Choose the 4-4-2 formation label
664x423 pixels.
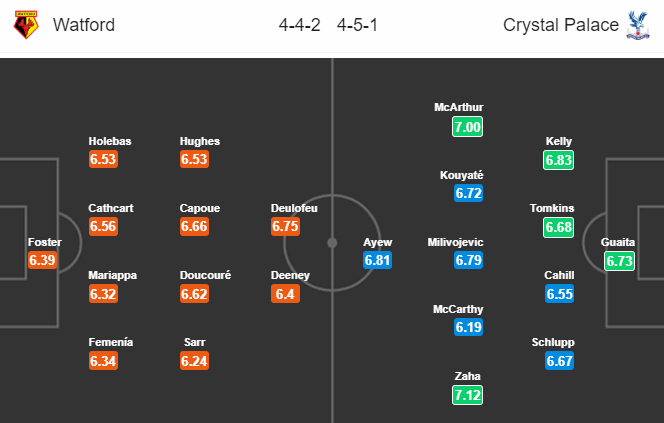point(299,25)
